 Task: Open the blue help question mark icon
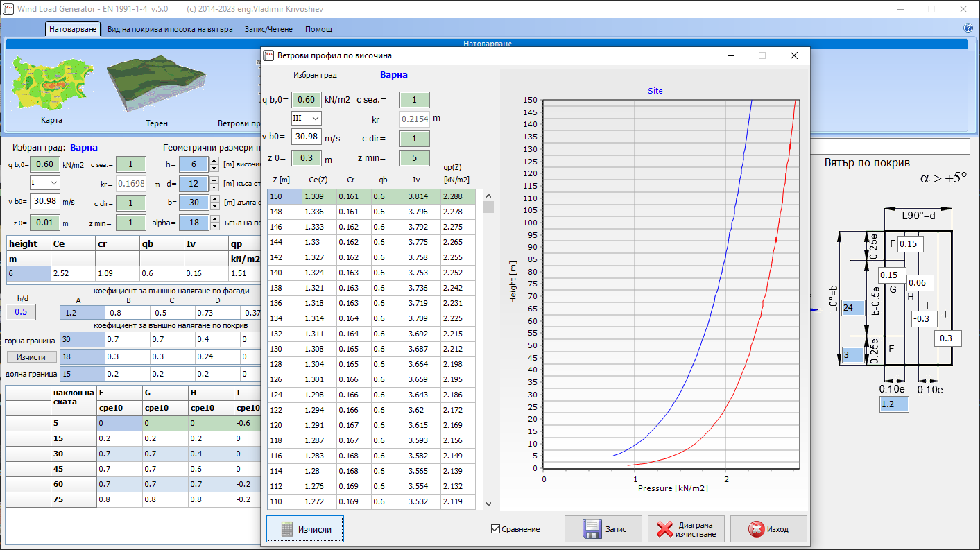coord(968,28)
